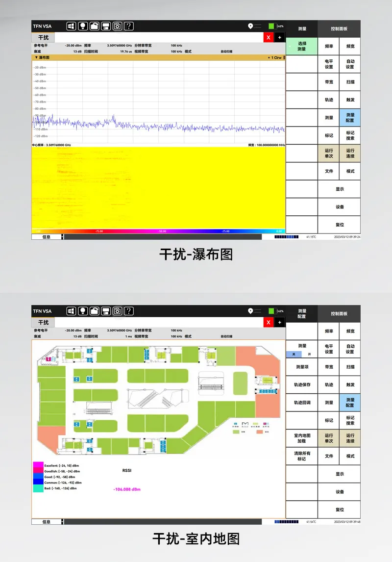Click the magenta Excellent swatch in the RSSI legend

point(38,465)
